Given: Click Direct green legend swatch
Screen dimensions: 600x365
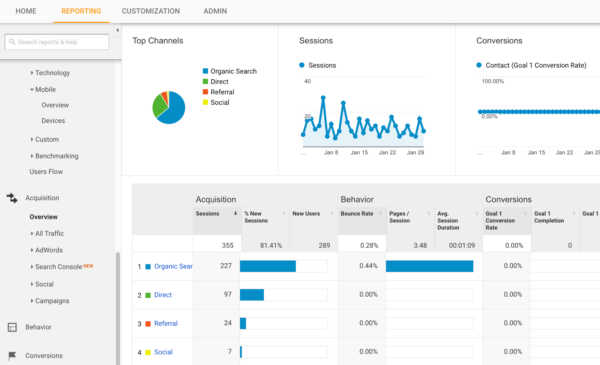Looking at the screenshot, I should pos(205,81).
